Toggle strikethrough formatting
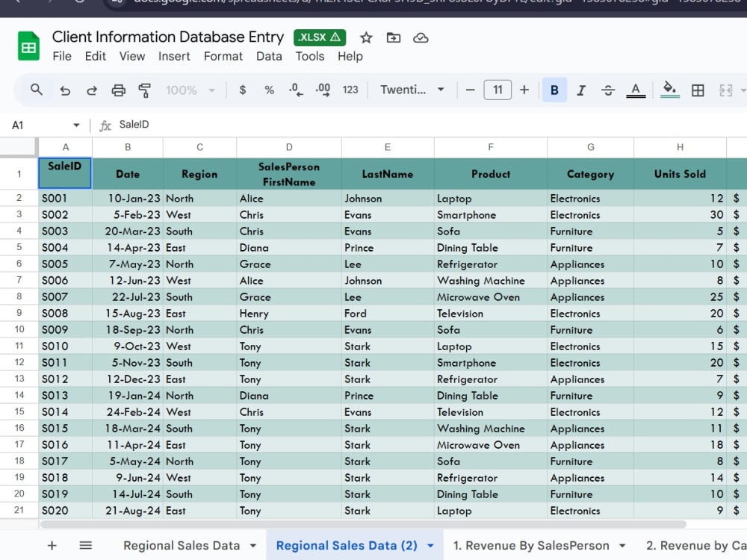 [x=608, y=90]
